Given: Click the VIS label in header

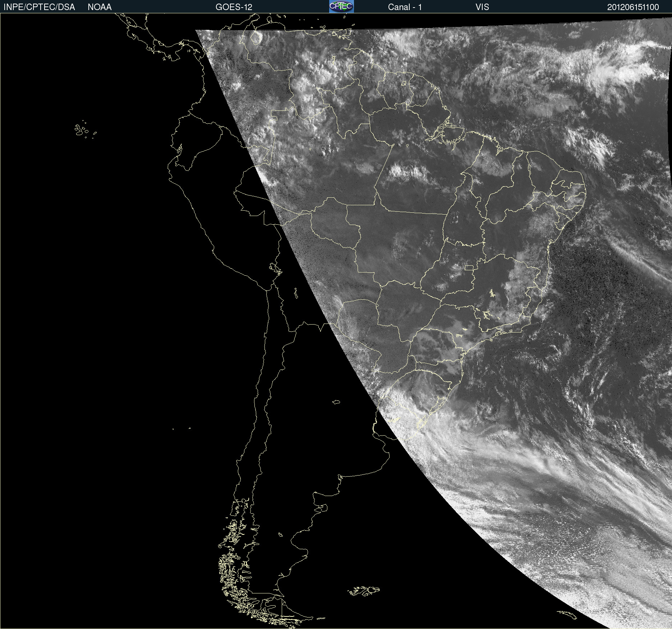Looking at the screenshot, I should coord(482,7).
